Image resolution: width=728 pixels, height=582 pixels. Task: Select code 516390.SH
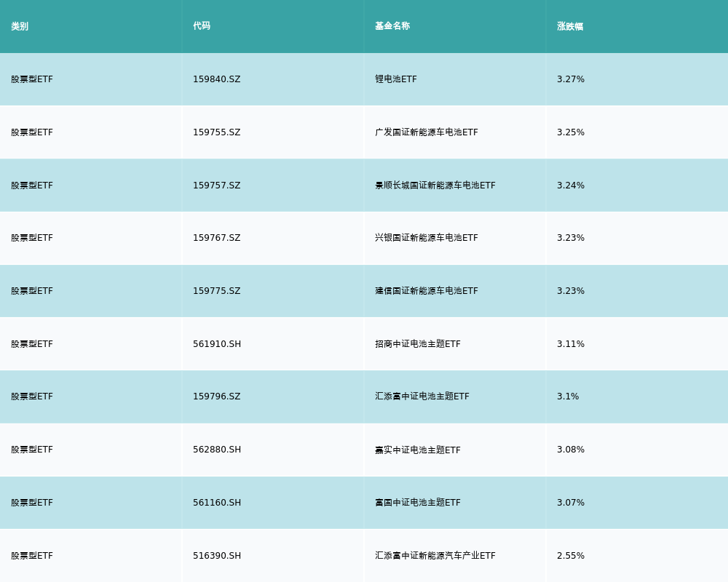tap(217, 556)
